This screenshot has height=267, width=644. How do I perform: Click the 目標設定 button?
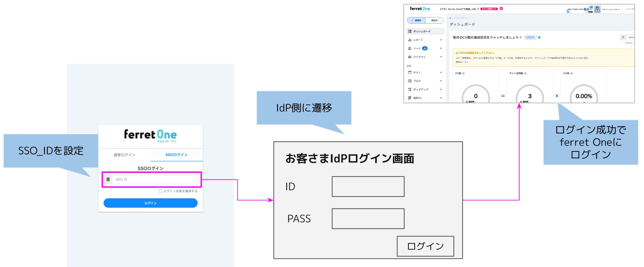[x=530, y=37]
